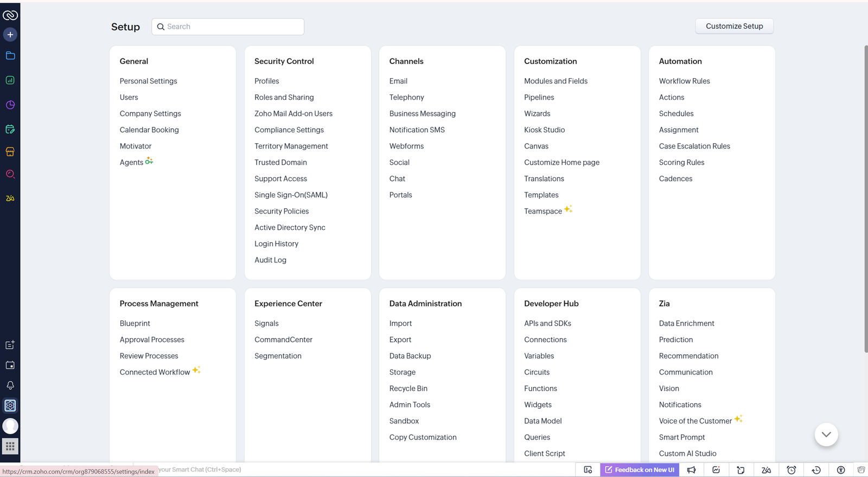Click the round scroll-down chevron button
The width and height of the screenshot is (868, 477).
pos(826,435)
